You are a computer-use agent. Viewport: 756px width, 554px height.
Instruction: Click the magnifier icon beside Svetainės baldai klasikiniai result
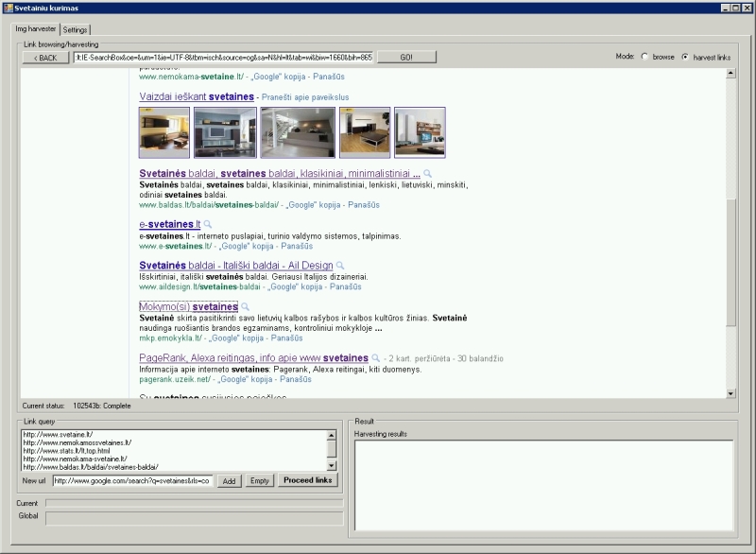pyautogui.click(x=427, y=174)
